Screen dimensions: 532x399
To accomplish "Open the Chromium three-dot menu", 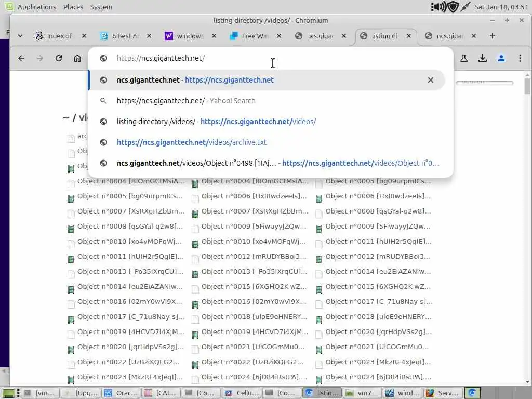I will click(x=520, y=58).
